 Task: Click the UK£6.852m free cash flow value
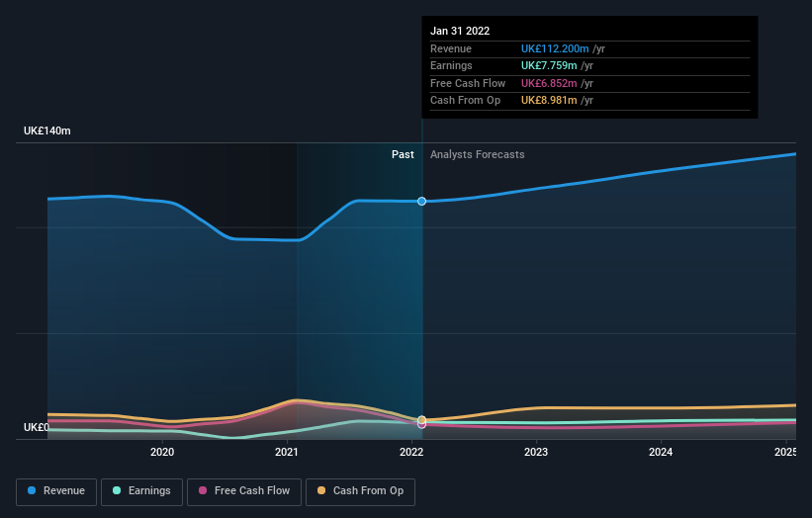click(x=549, y=83)
